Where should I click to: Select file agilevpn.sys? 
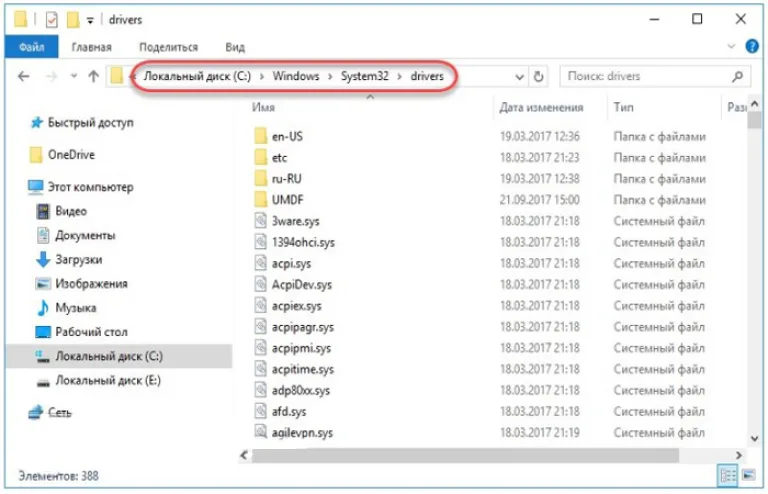click(x=303, y=433)
